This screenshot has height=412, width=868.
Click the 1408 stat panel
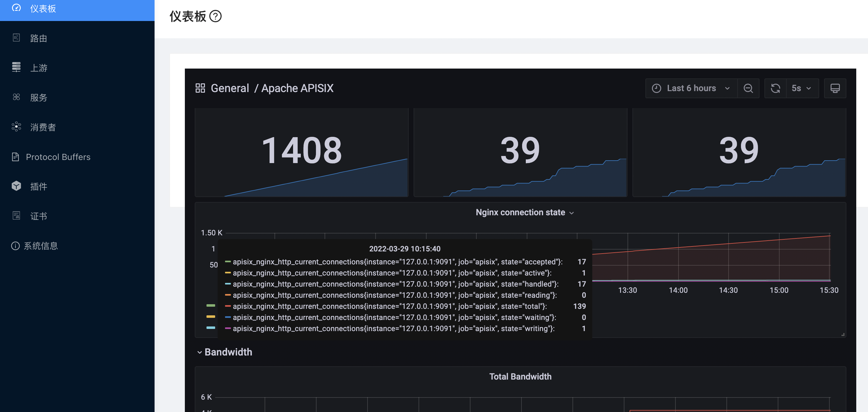(x=302, y=152)
